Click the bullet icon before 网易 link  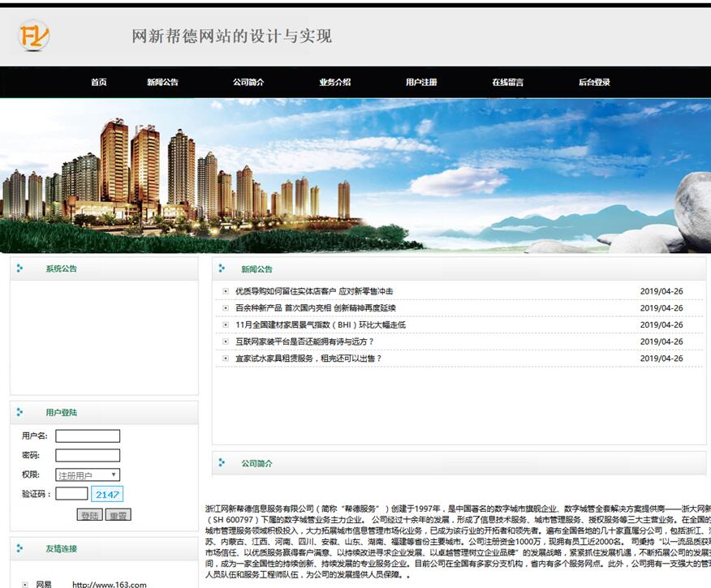point(24,584)
